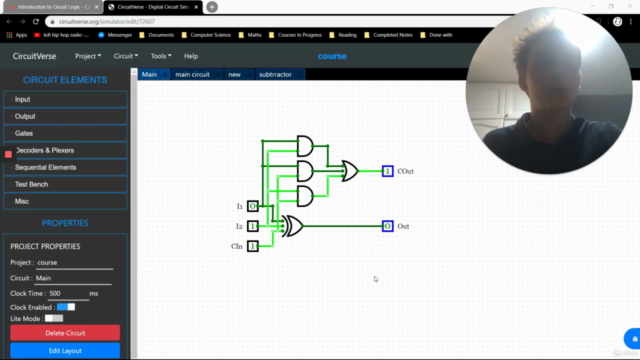
Task: Close the Introduction to Circuit Logic tab
Action: coord(96,7)
